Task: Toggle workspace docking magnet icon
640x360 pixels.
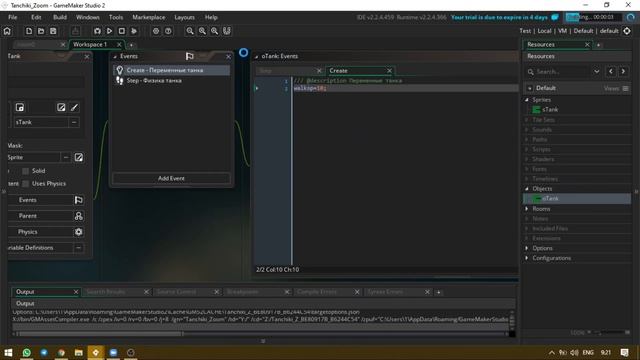Action: click(x=227, y=31)
